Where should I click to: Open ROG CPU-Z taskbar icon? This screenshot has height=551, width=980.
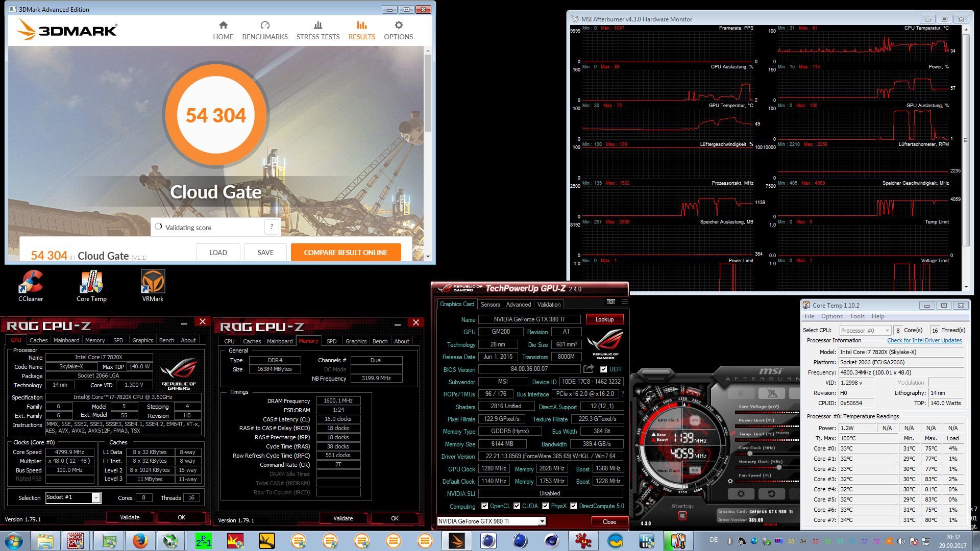76,541
